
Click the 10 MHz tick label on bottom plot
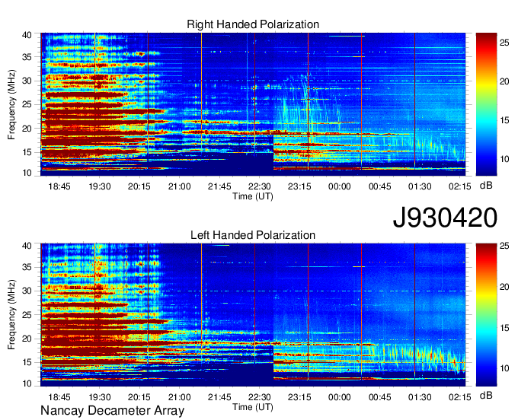point(27,383)
